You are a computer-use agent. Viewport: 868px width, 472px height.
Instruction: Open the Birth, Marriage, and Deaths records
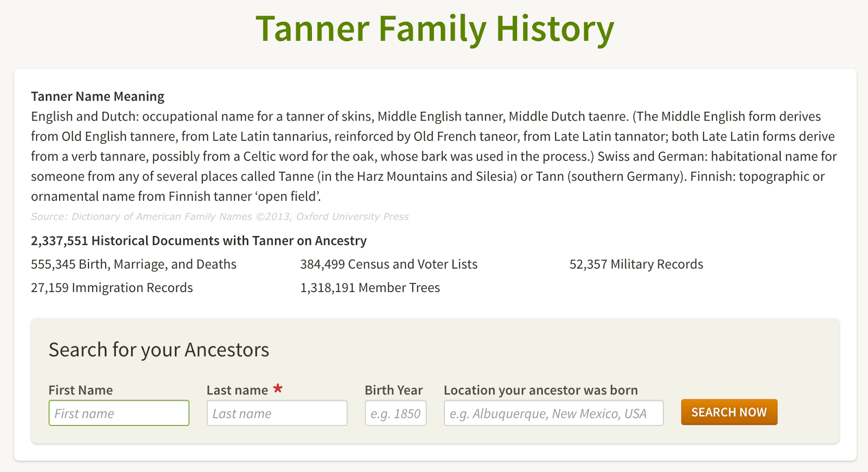(133, 264)
